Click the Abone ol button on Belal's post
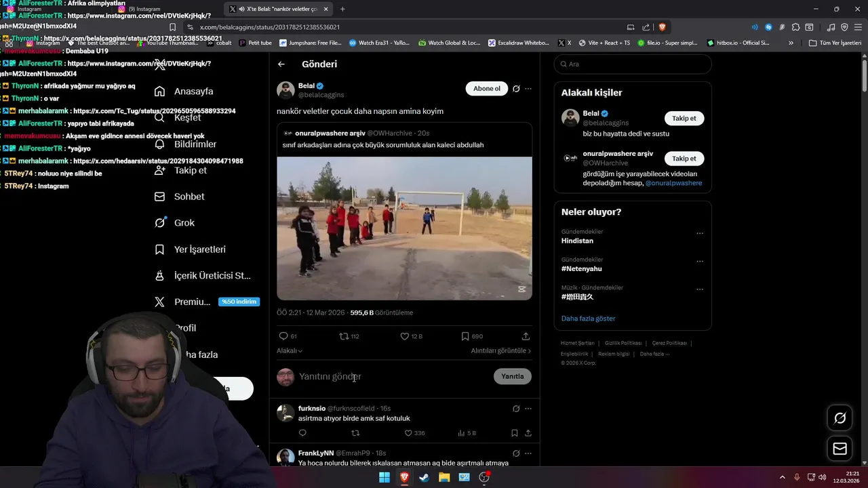The image size is (868, 488). [x=486, y=89]
